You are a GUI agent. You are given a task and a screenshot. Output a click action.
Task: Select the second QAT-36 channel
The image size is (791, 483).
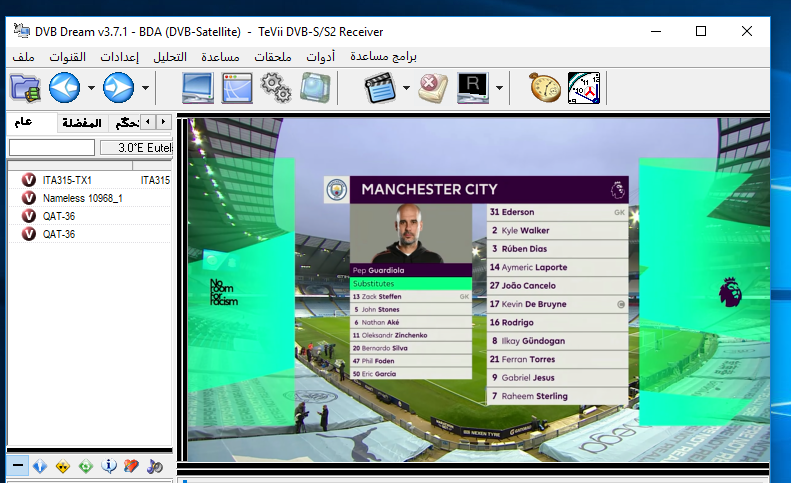point(89,234)
